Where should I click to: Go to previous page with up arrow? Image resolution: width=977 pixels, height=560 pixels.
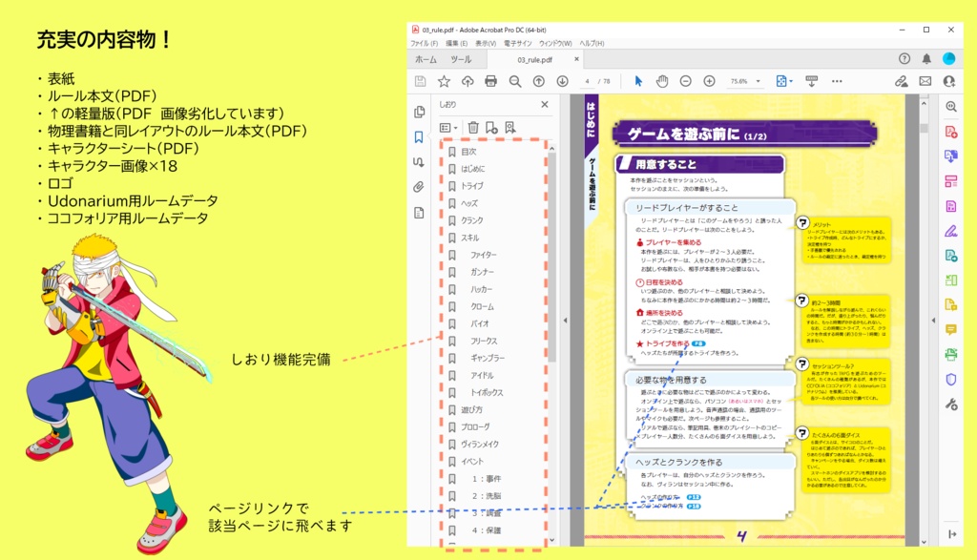[x=539, y=82]
